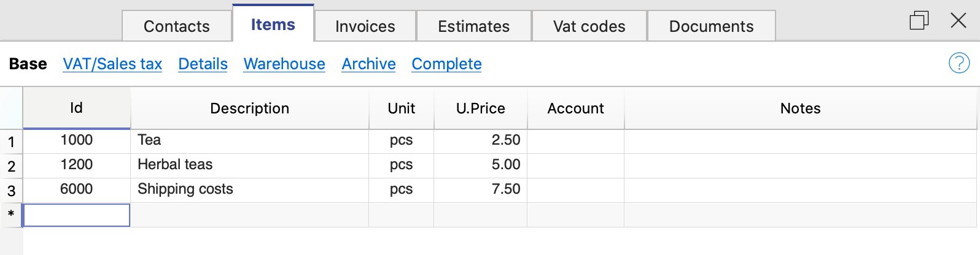Open the help question mark icon
Image resolution: width=980 pixels, height=255 pixels.
coord(959,63)
